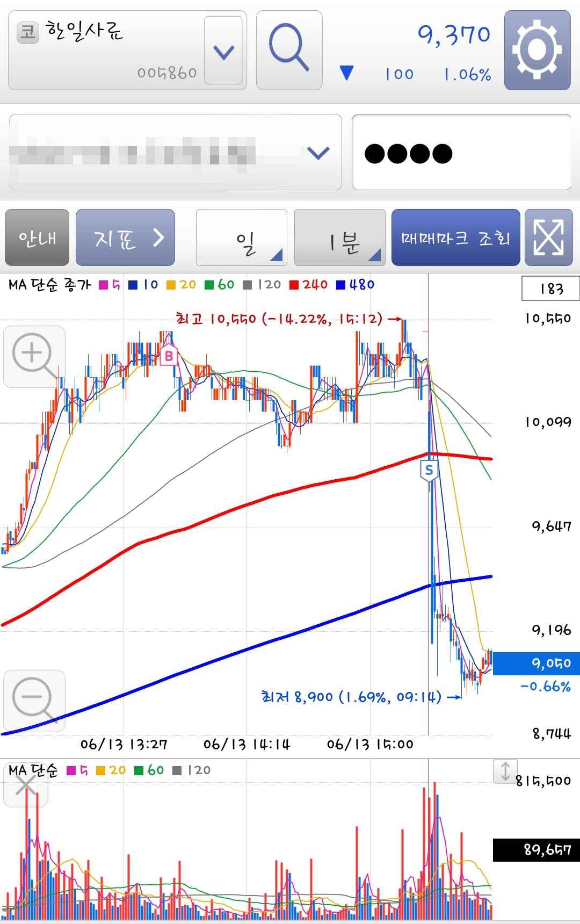Click the KOSDAQ 코 market badge
This screenshot has width=580, height=924.
(x=28, y=33)
